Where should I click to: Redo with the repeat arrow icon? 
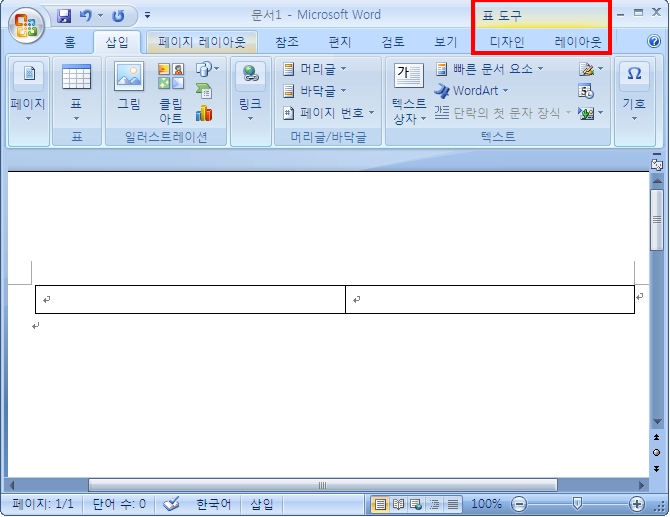(118, 16)
